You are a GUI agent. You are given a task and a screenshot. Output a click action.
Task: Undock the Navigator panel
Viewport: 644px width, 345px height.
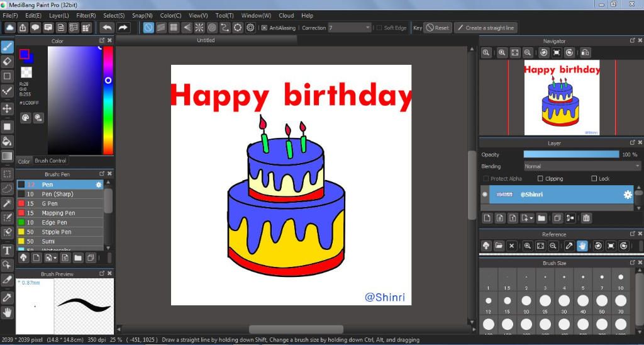pos(633,41)
